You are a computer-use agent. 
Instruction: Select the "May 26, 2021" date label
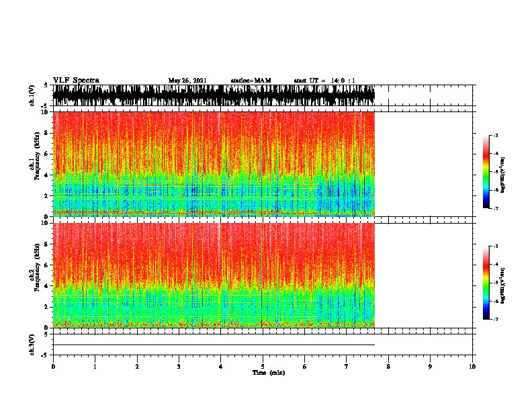coord(187,81)
